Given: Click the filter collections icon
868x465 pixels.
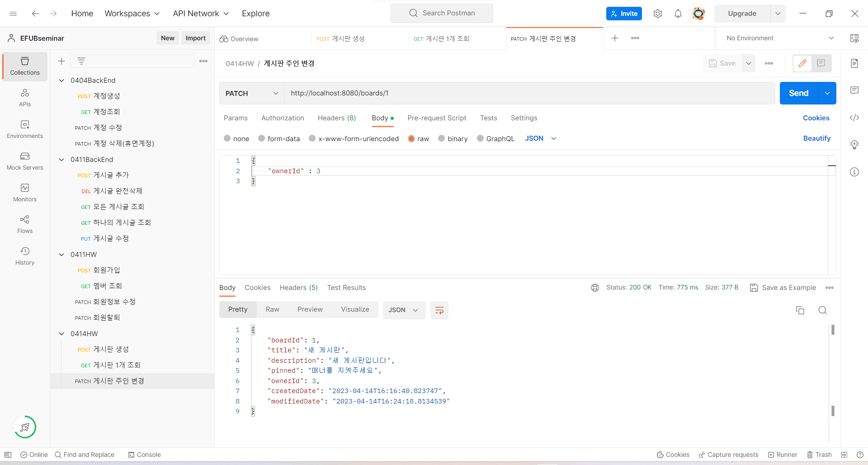Looking at the screenshot, I should tap(81, 61).
